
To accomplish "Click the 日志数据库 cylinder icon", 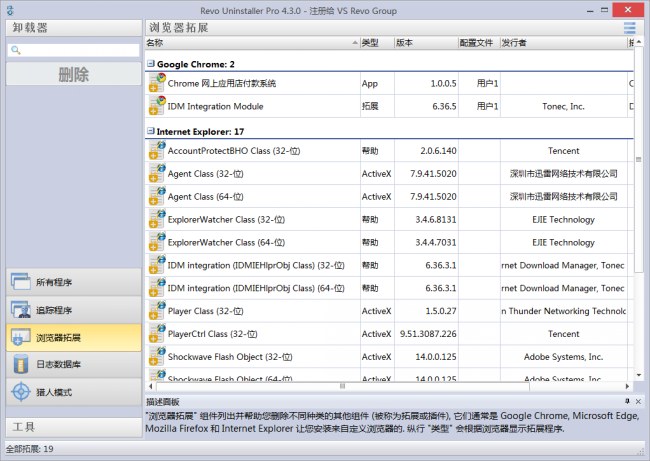I will point(20,364).
